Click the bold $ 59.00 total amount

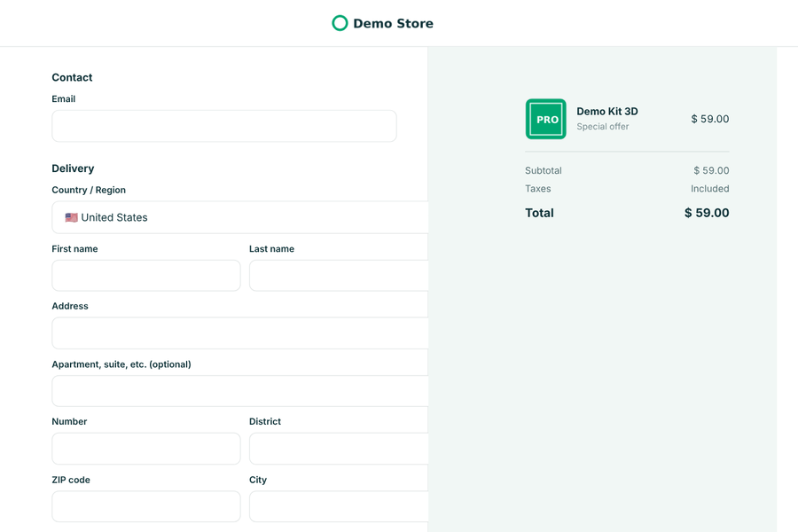(707, 213)
